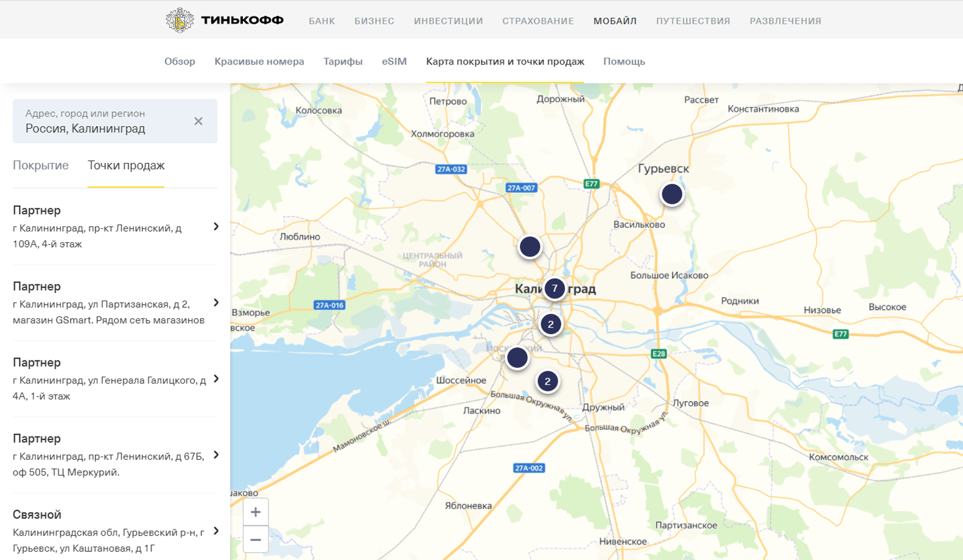Open the Развлечения section
Image resolution: width=963 pixels, height=560 pixels.
coord(785,21)
